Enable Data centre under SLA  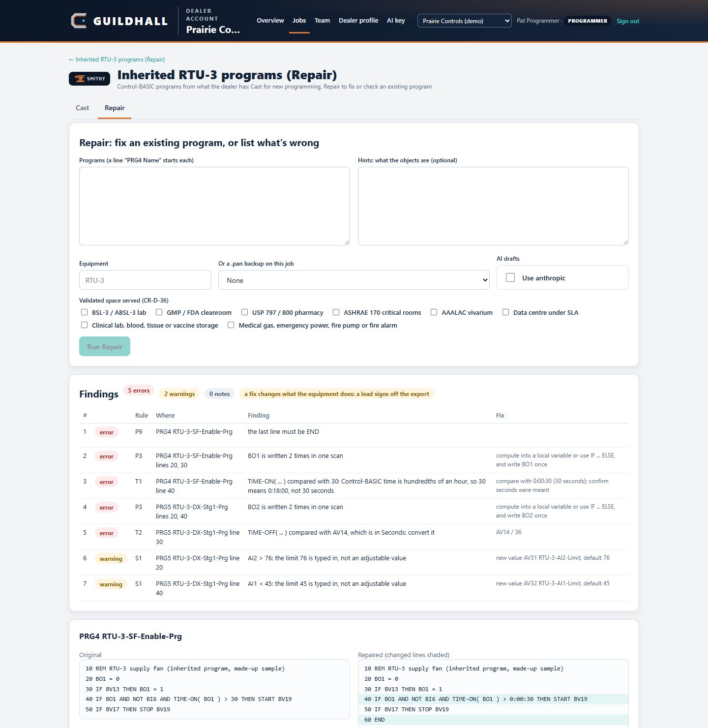505,312
